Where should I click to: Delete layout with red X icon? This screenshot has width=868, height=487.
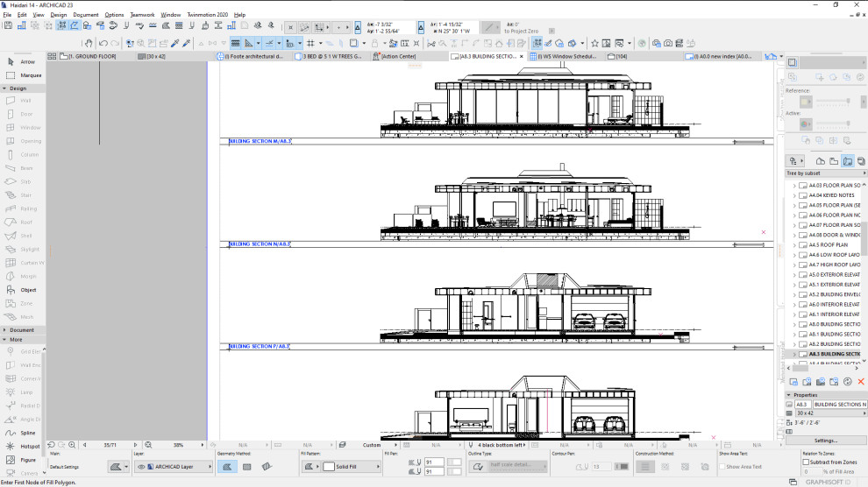click(861, 381)
